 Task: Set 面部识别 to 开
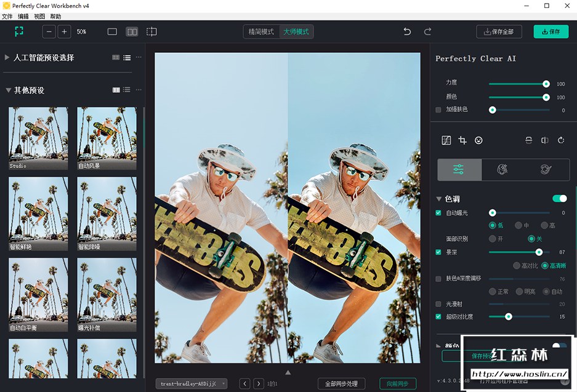coord(493,239)
